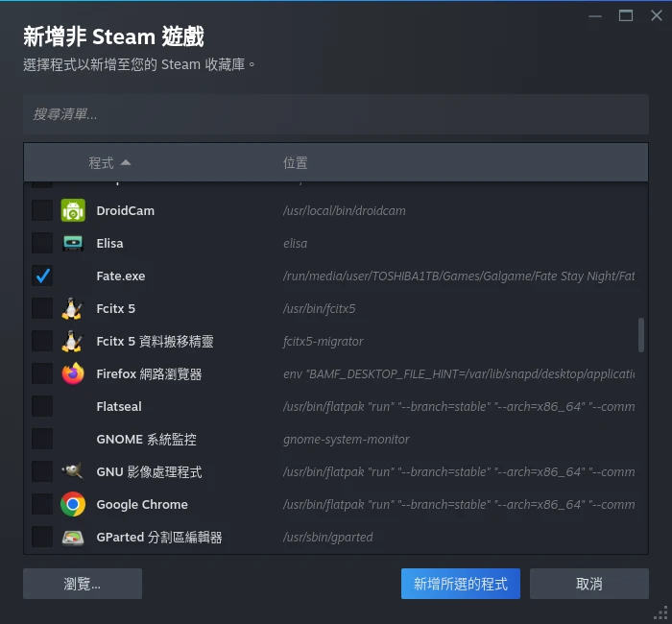The image size is (672, 624).
Task: Tick the checkbox for DroidCam
Action: pos(42,210)
